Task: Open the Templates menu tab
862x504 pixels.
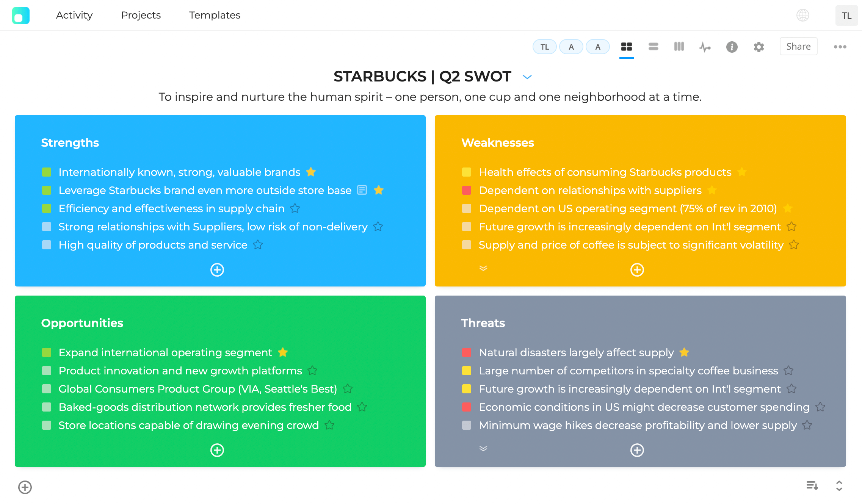Action: [x=215, y=15]
